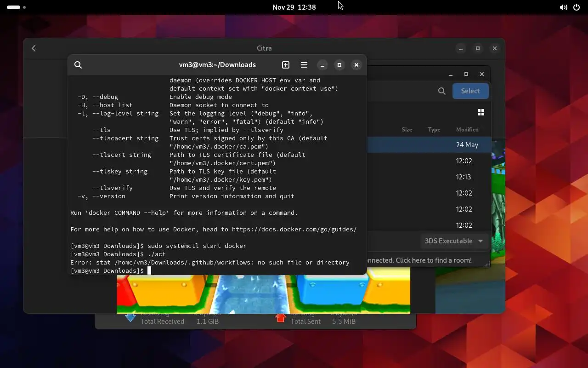Click the Total Sent red arrow icon
Image resolution: width=588 pixels, height=368 pixels.
point(281,317)
